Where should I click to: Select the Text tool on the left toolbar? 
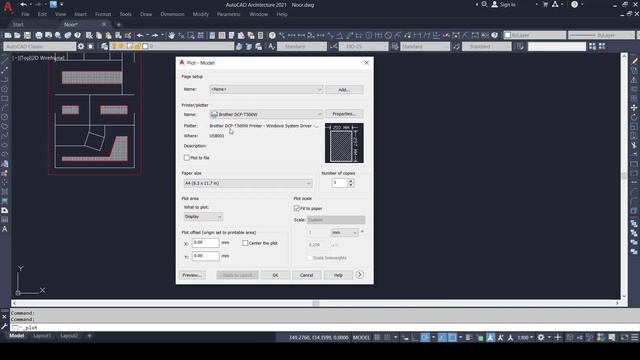click(x=4, y=229)
